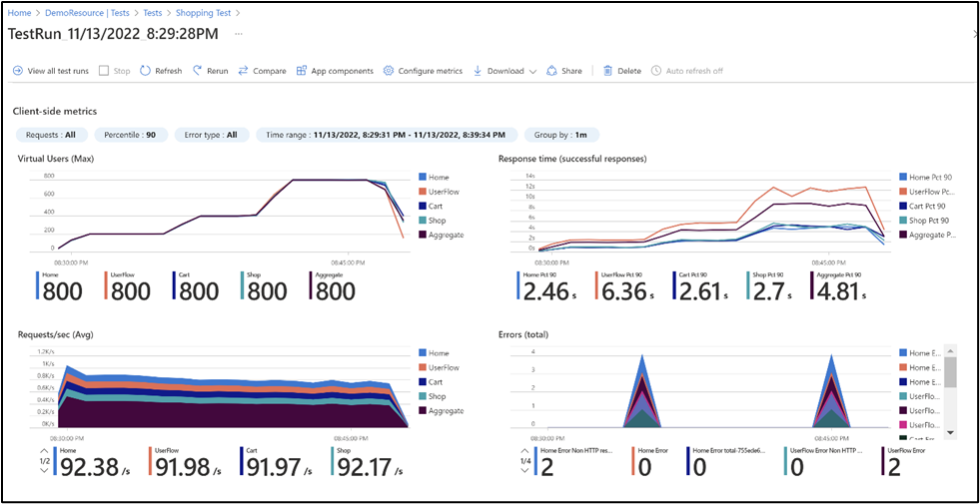The image size is (980, 504).
Task: Click the Rerun icon
Action: click(x=198, y=71)
